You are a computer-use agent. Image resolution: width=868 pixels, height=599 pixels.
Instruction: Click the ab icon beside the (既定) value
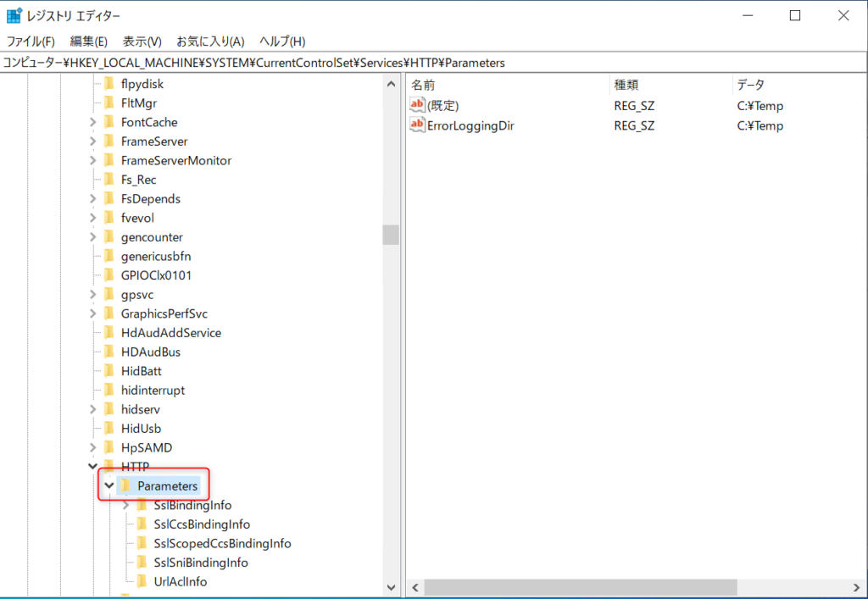416,104
